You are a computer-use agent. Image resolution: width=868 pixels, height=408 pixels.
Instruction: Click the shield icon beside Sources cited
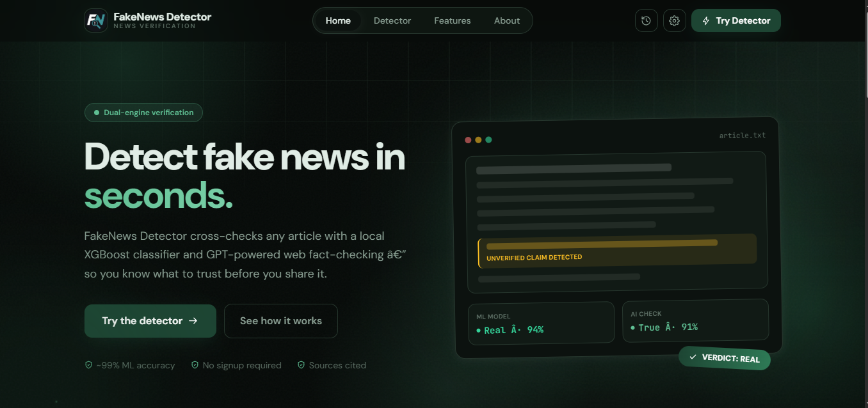tap(301, 365)
